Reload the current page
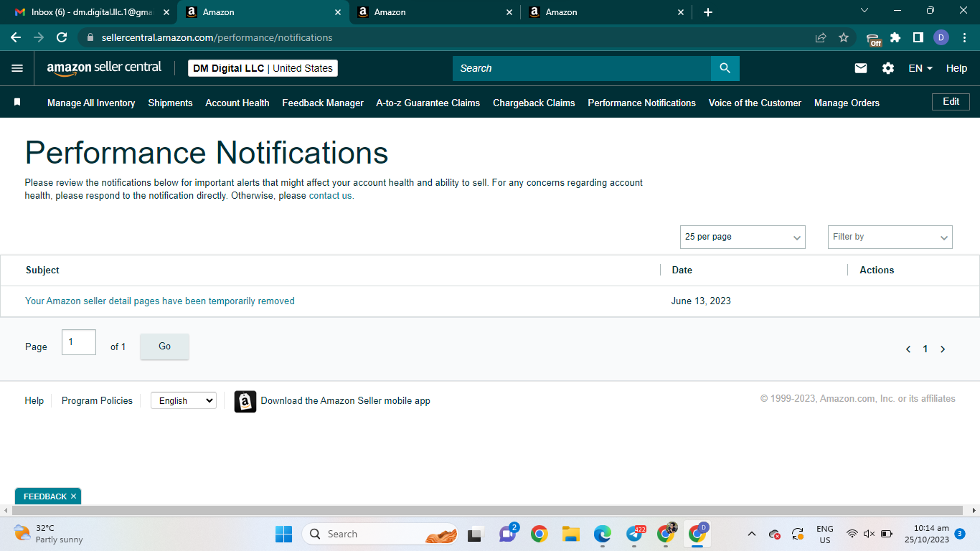980x551 pixels. tap(62, 37)
